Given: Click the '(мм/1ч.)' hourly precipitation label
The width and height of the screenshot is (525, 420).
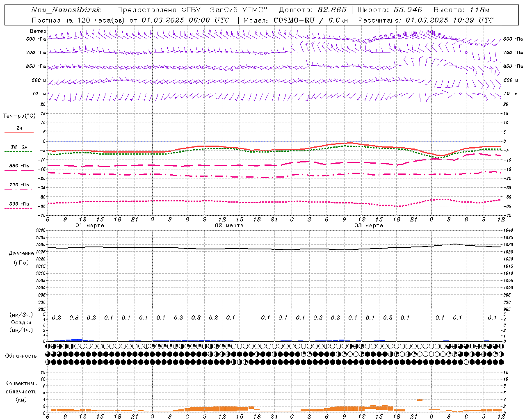Looking at the screenshot, I should (21, 330).
